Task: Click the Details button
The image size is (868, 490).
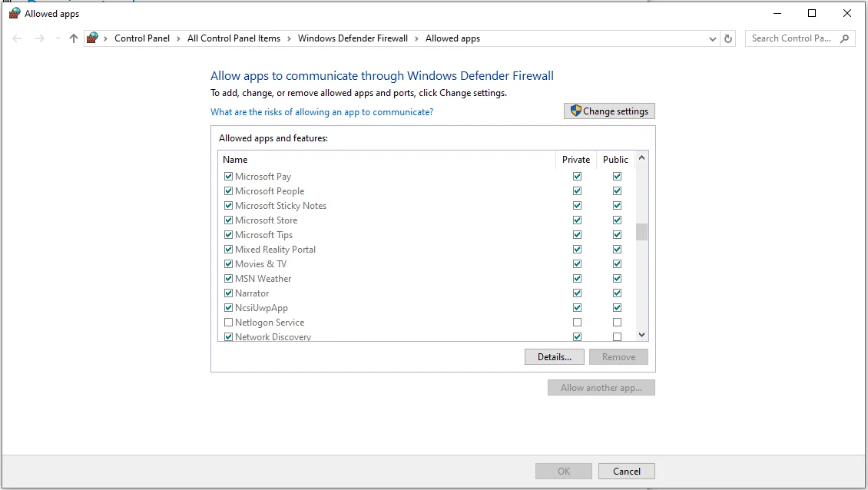Action: click(554, 357)
